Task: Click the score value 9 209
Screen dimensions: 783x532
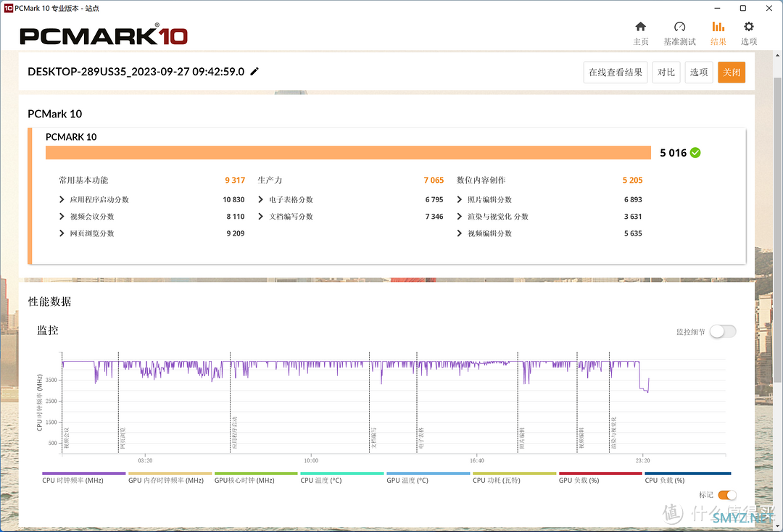Action: [236, 233]
